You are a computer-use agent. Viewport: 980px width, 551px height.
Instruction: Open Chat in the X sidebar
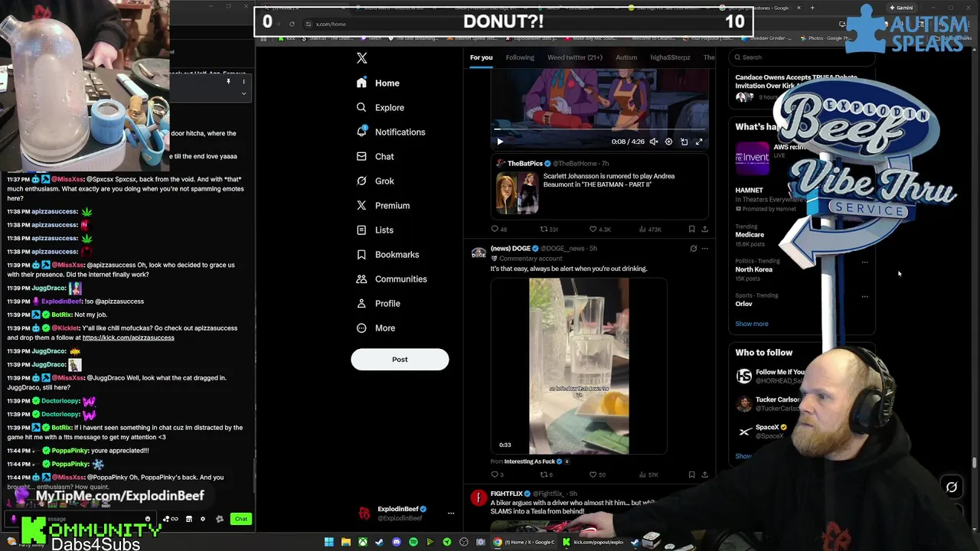375,156
